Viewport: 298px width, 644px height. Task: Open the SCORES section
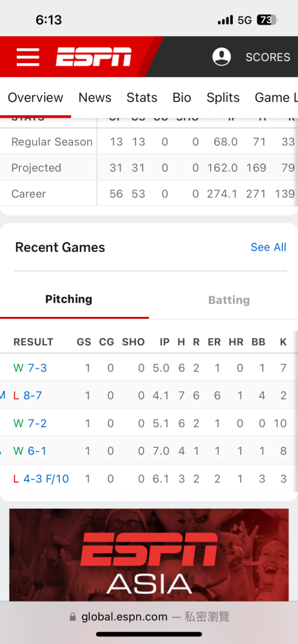pos(268,57)
